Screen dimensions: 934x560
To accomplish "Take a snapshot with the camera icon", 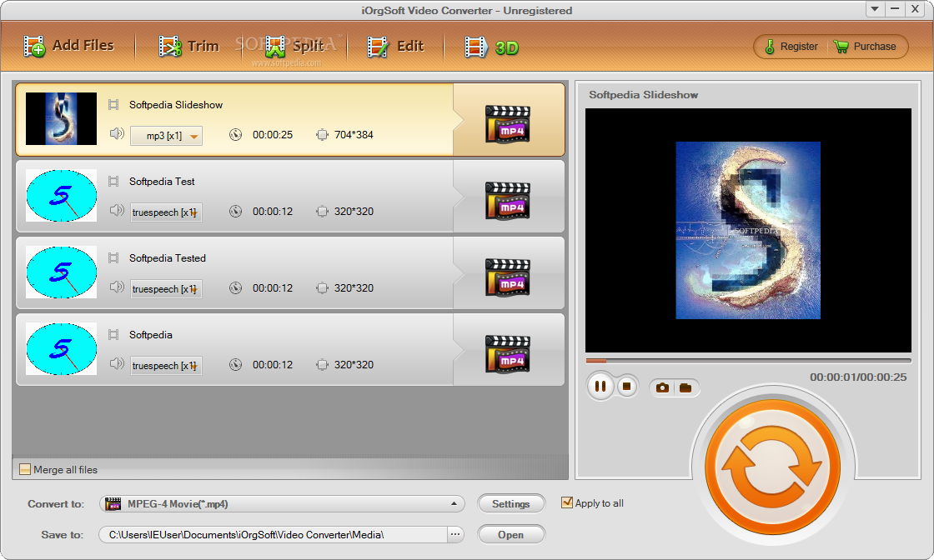I will [662, 388].
